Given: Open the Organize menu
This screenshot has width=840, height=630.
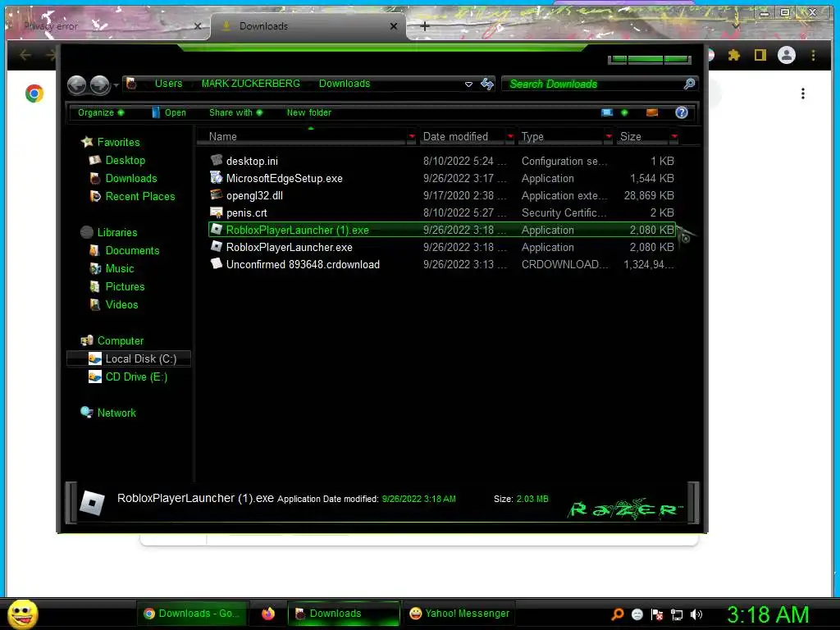Looking at the screenshot, I should [101, 112].
